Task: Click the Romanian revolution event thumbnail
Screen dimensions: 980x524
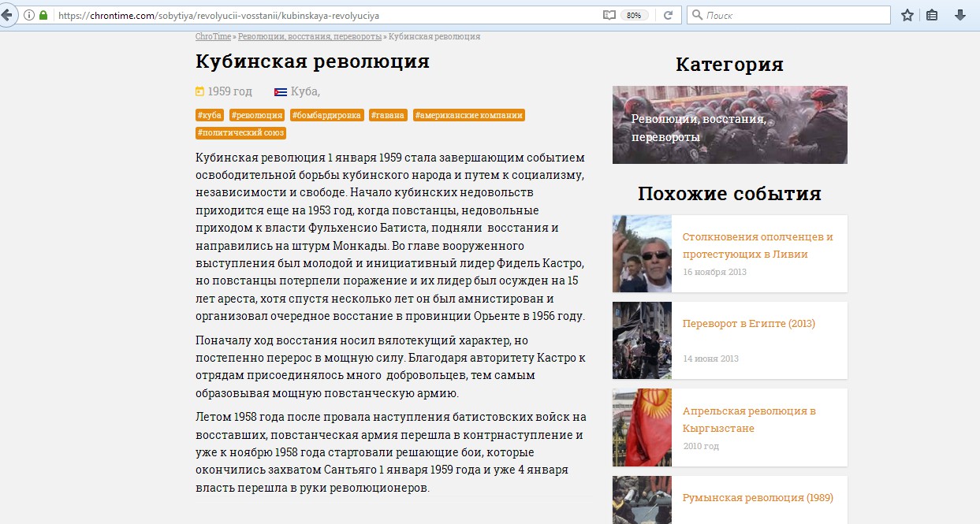Action: tap(642, 500)
